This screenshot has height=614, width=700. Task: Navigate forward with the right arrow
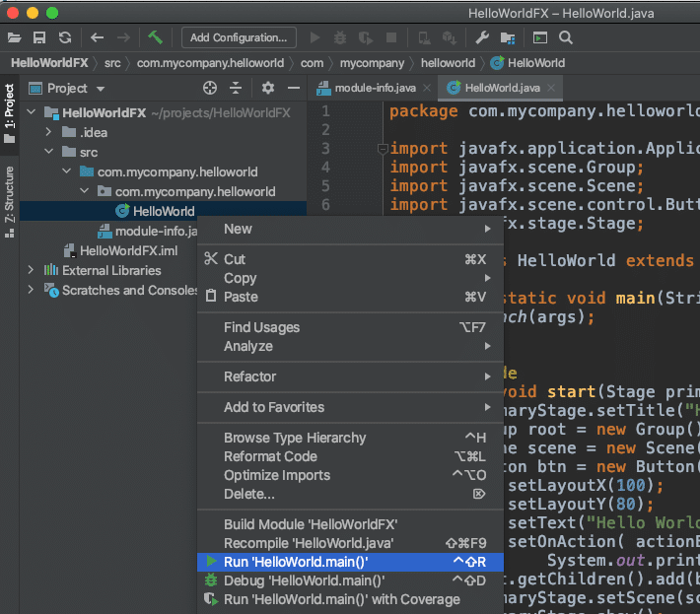[123, 37]
